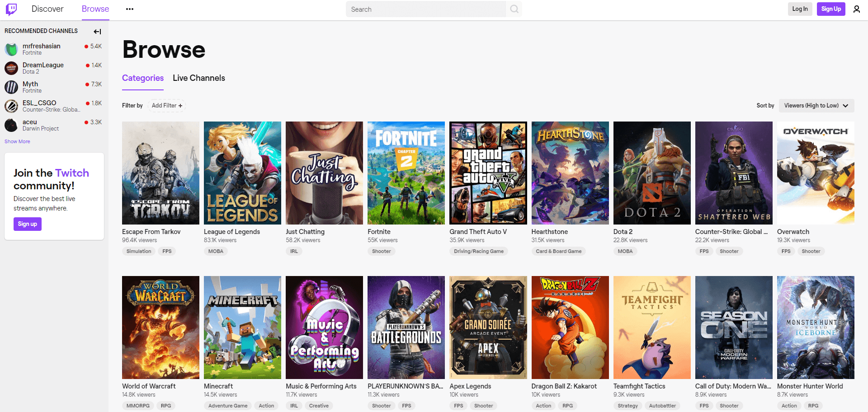Viewport: 868px width, 412px height.
Task: Click the Twitch logo home icon
Action: click(x=11, y=9)
